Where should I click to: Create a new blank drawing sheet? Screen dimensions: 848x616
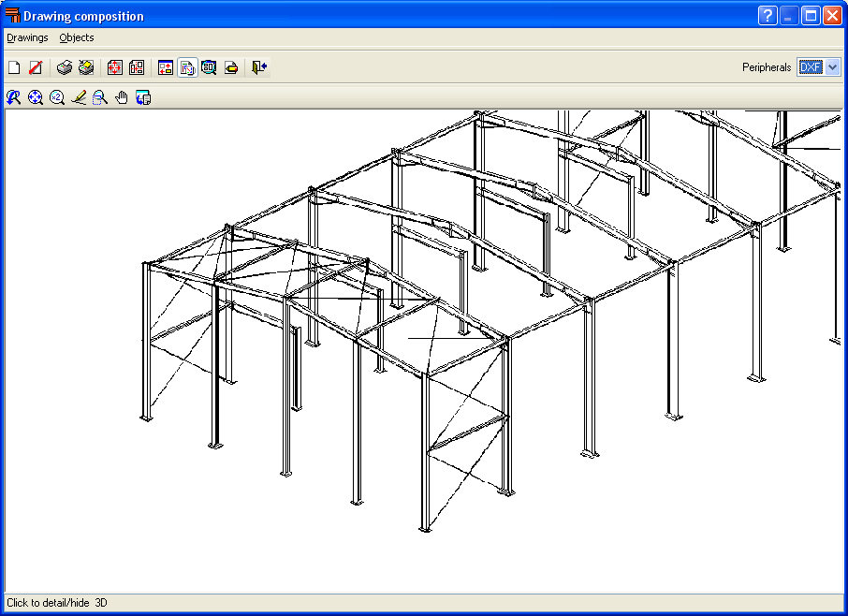15,67
